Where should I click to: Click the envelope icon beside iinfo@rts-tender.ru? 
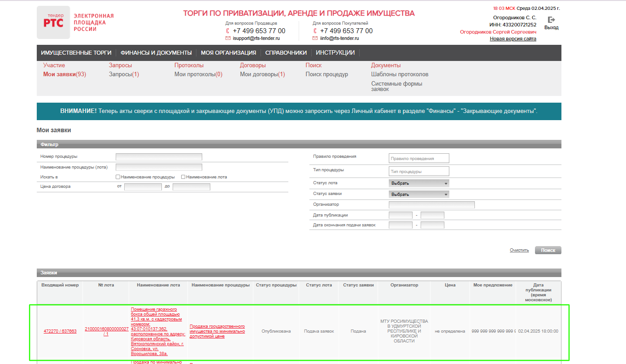pyautogui.click(x=315, y=39)
